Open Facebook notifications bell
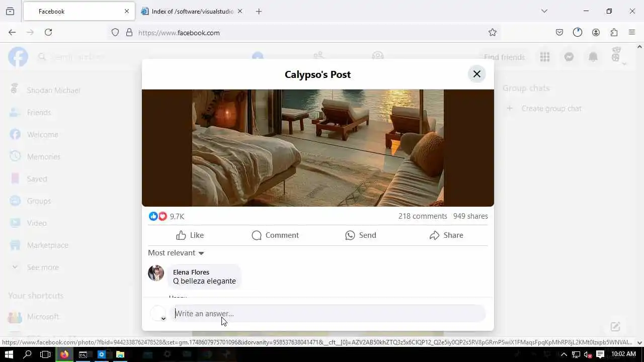Image resolution: width=644 pixels, height=362 pixels. click(593, 57)
